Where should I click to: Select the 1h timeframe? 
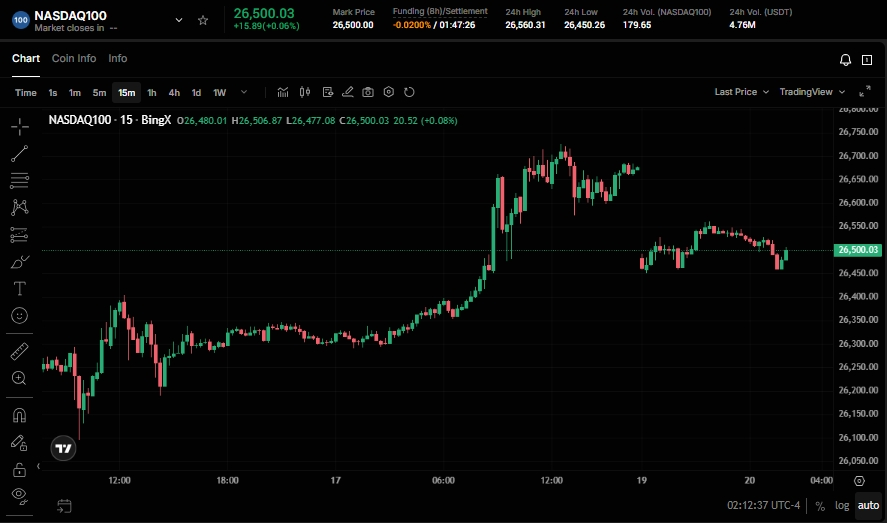point(152,92)
